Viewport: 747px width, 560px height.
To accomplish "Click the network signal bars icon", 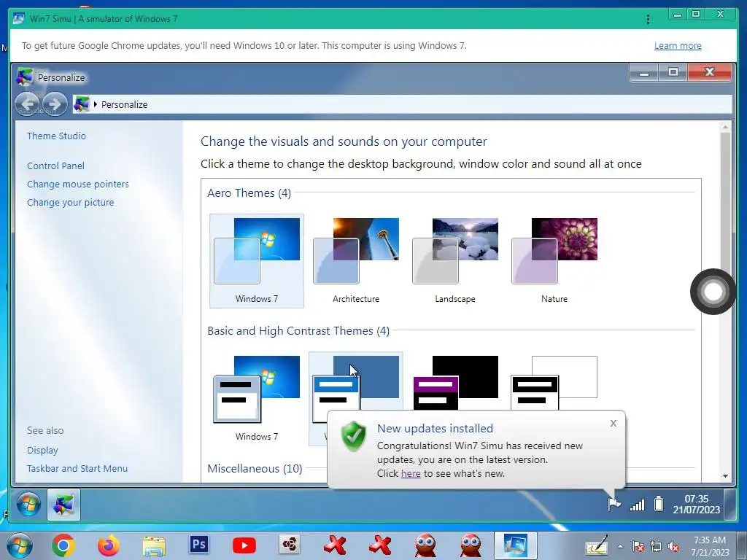I will tap(637, 505).
